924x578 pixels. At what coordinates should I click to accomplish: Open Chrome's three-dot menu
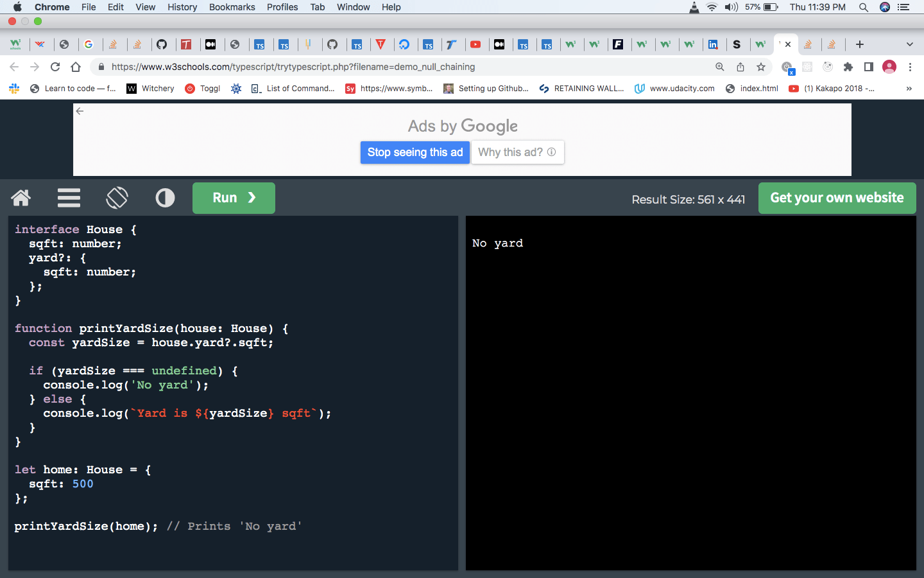[911, 67]
